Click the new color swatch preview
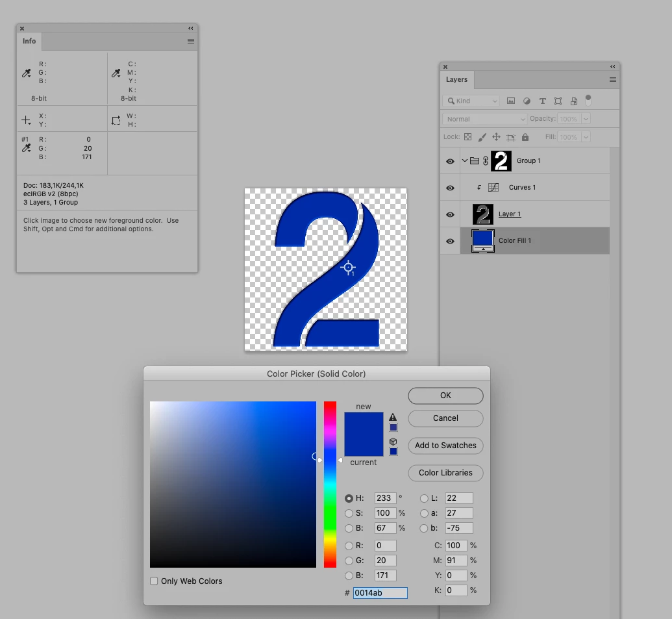The image size is (672, 619). (x=364, y=423)
